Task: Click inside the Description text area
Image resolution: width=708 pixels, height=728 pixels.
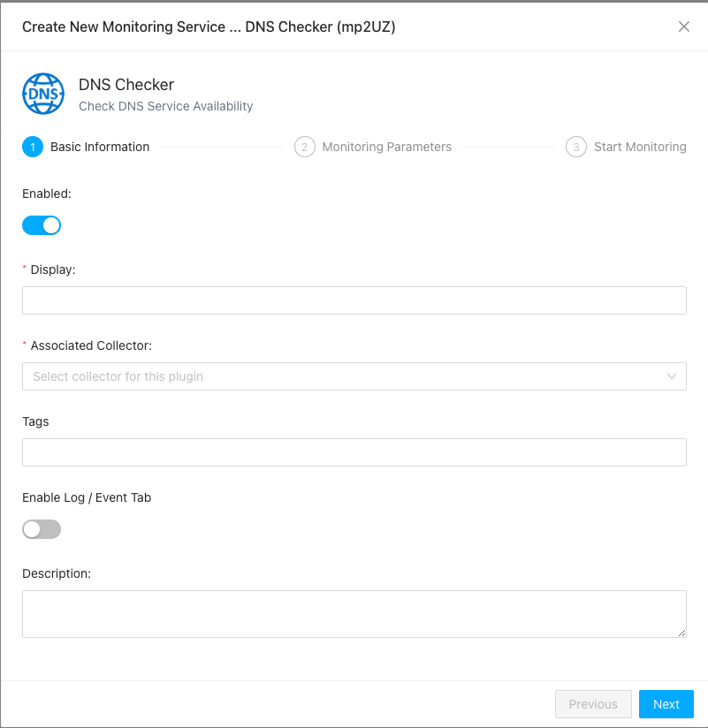Action: [x=354, y=613]
